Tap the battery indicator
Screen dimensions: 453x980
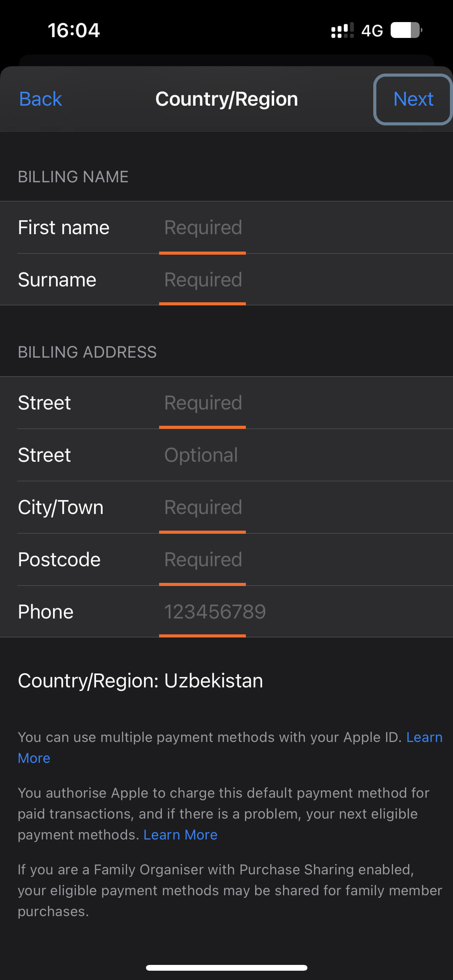point(405,30)
